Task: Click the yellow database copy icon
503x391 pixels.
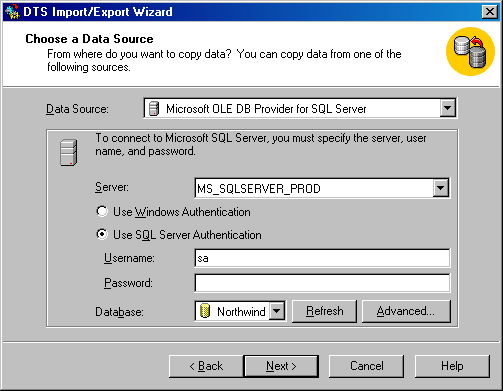Action: (x=470, y=51)
